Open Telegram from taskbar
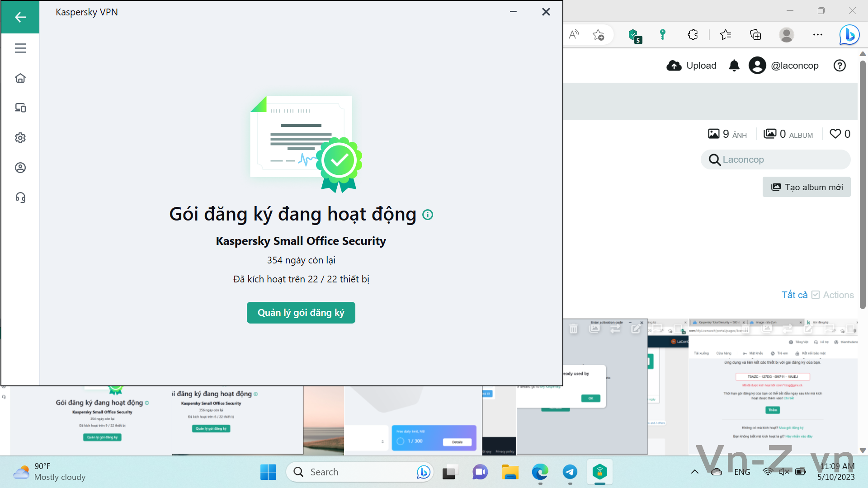Screen dimensions: 868x488 [x=570, y=472]
